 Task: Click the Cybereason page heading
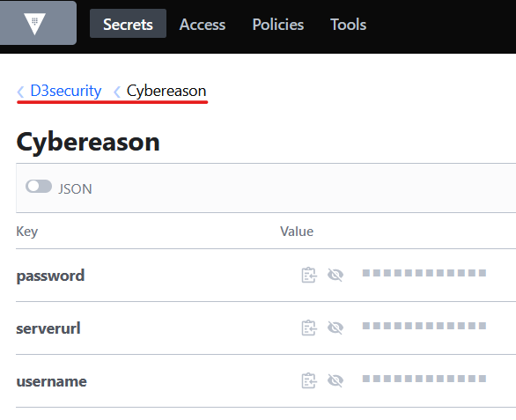(88, 142)
